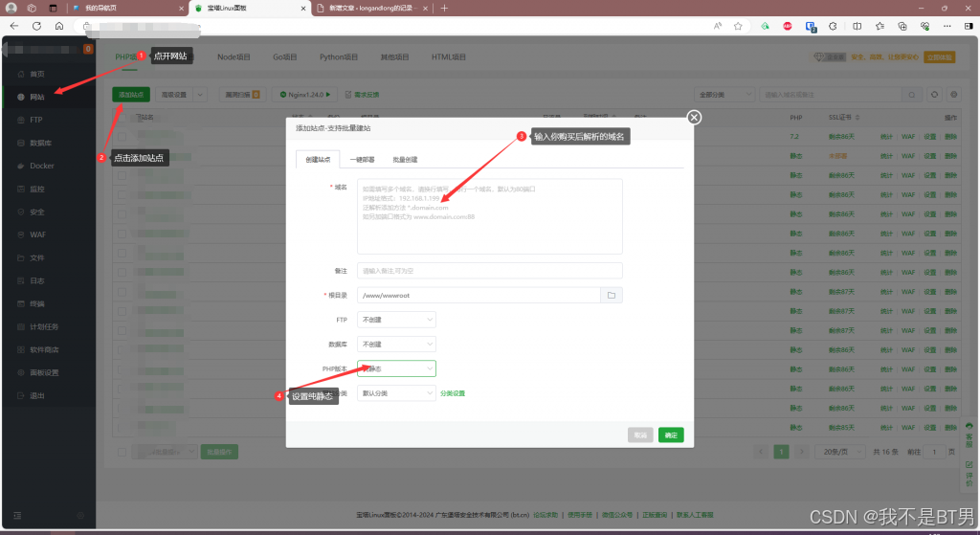Click the browser back arrow
This screenshot has height=535, width=980.
click(13, 26)
